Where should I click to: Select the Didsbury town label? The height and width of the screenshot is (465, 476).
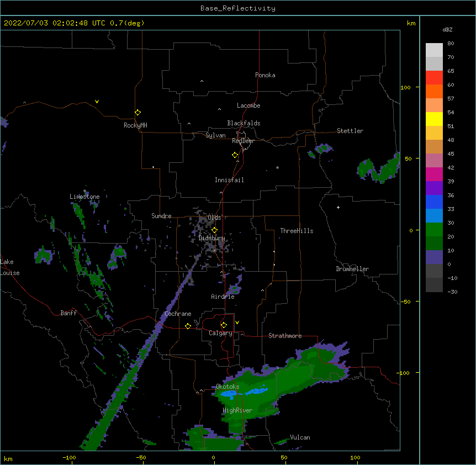point(211,238)
